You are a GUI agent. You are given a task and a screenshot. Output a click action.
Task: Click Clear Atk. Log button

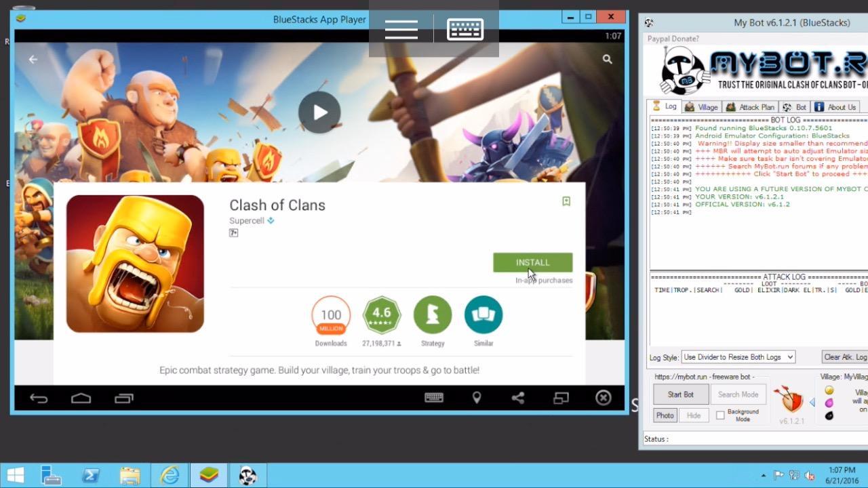[x=845, y=357]
